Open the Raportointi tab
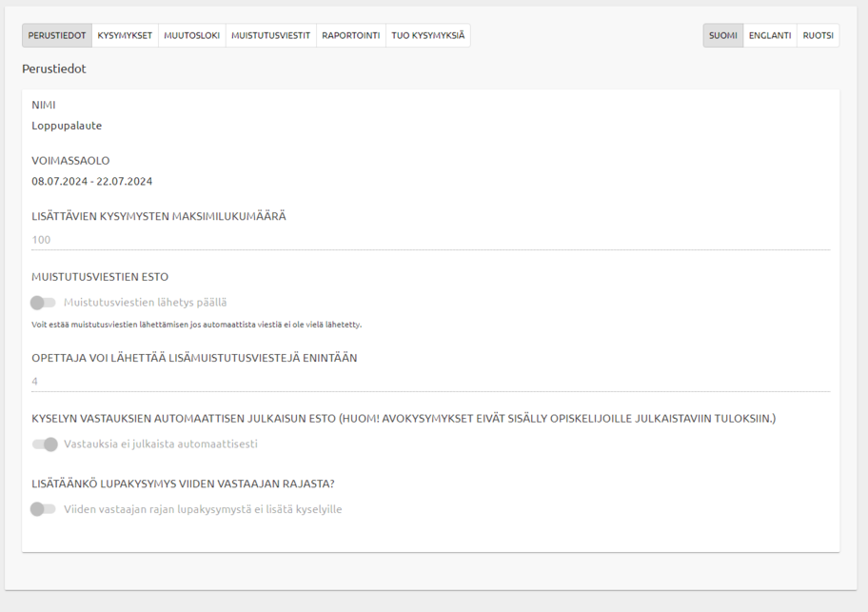Image resolution: width=868 pixels, height=612 pixels. [x=350, y=36]
